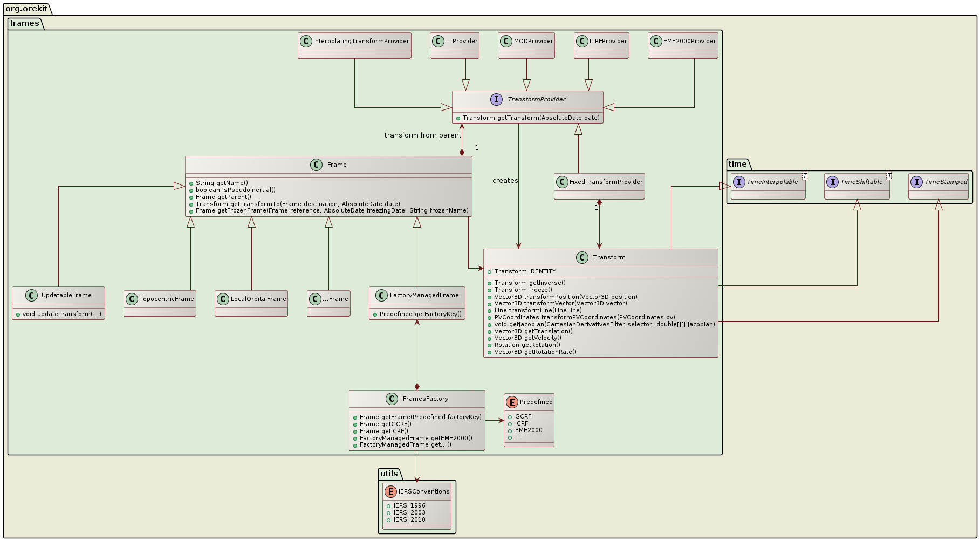Click the MODProvider class icon
The image size is (980, 541).
(x=506, y=42)
